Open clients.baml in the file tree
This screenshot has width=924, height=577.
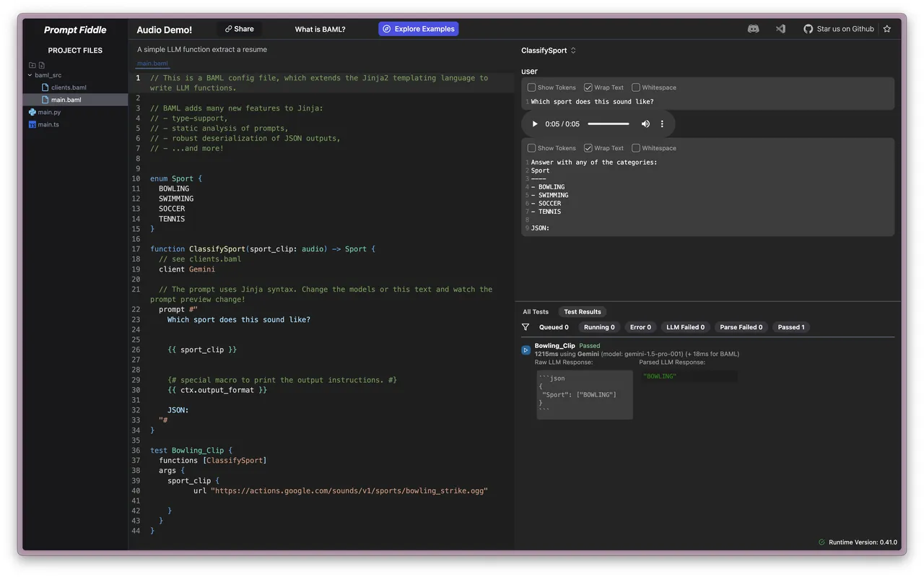click(69, 87)
